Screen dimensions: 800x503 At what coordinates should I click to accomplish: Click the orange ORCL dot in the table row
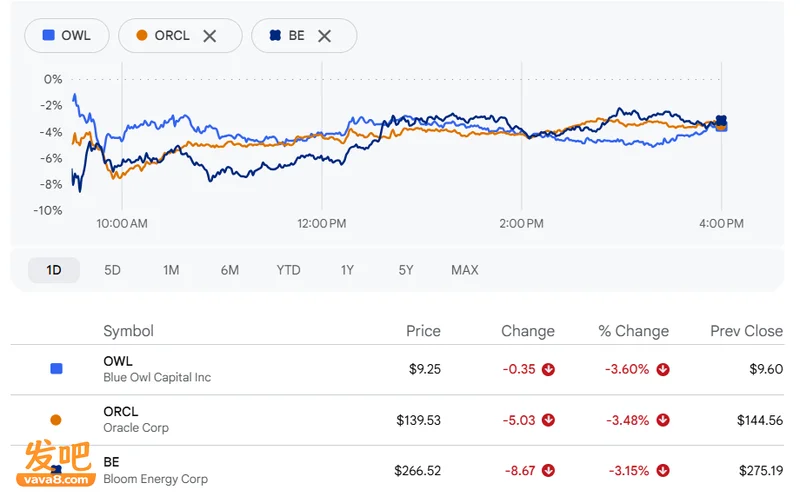click(56, 420)
